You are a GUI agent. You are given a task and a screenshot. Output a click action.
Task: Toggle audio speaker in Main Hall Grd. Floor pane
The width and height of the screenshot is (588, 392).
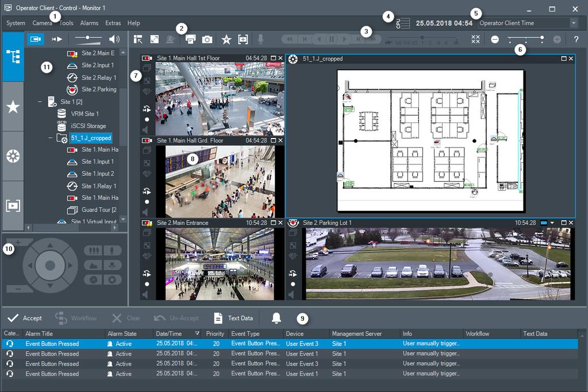tap(146, 213)
